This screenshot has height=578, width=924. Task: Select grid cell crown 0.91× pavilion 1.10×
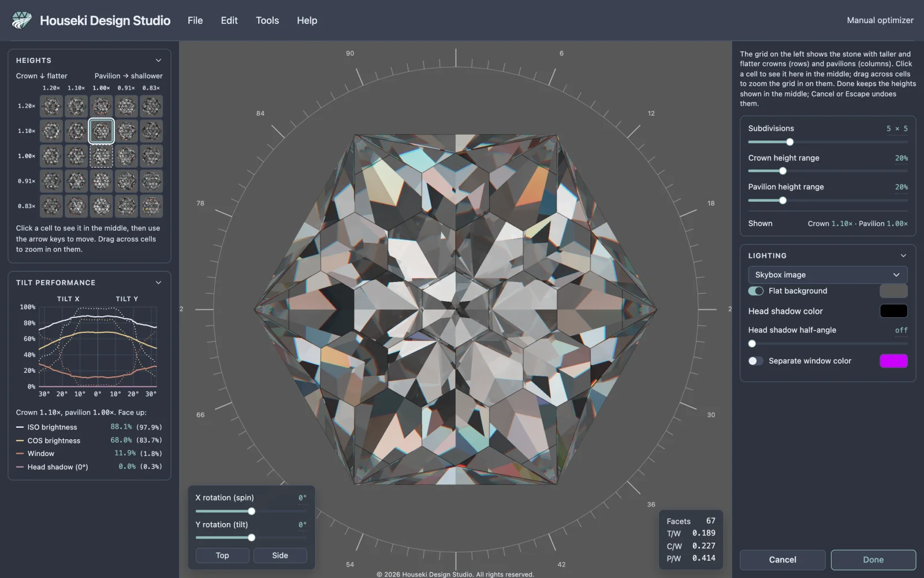pyautogui.click(x=76, y=181)
